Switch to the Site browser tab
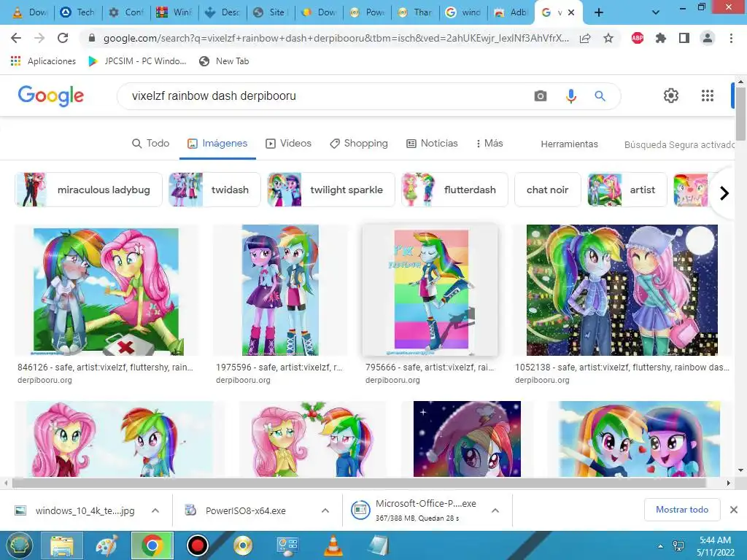This screenshot has height=560, width=747. [271, 12]
